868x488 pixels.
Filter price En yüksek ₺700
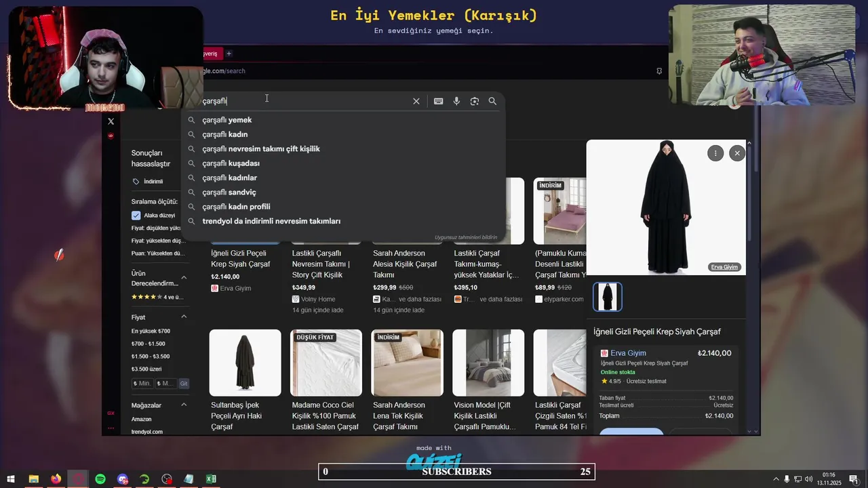151,331
